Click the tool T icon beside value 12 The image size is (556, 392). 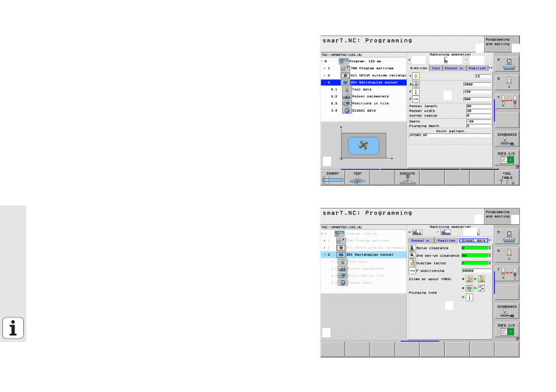tap(416, 76)
